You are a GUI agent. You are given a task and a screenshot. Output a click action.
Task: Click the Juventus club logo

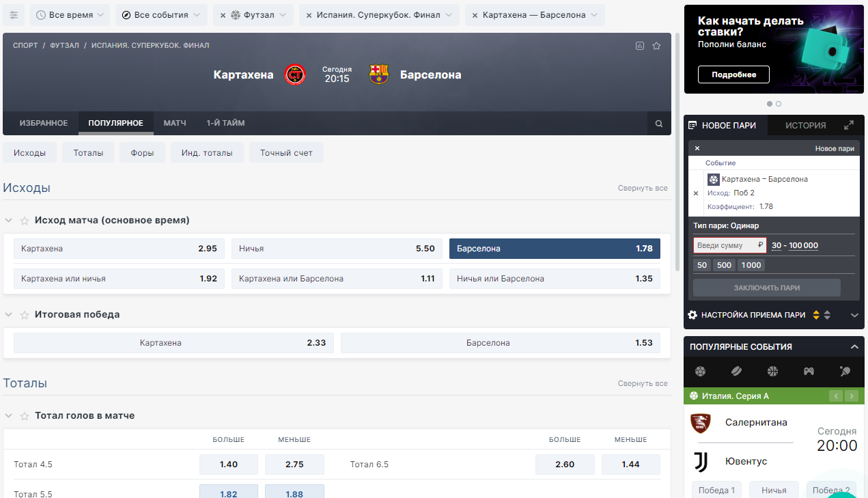coord(701,461)
